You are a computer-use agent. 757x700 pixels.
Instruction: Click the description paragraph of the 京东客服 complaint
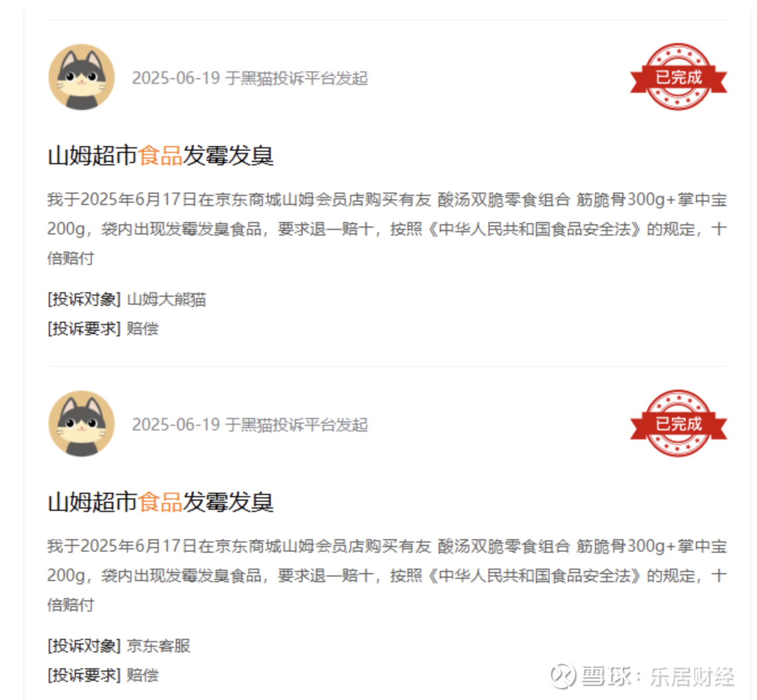coord(387,575)
